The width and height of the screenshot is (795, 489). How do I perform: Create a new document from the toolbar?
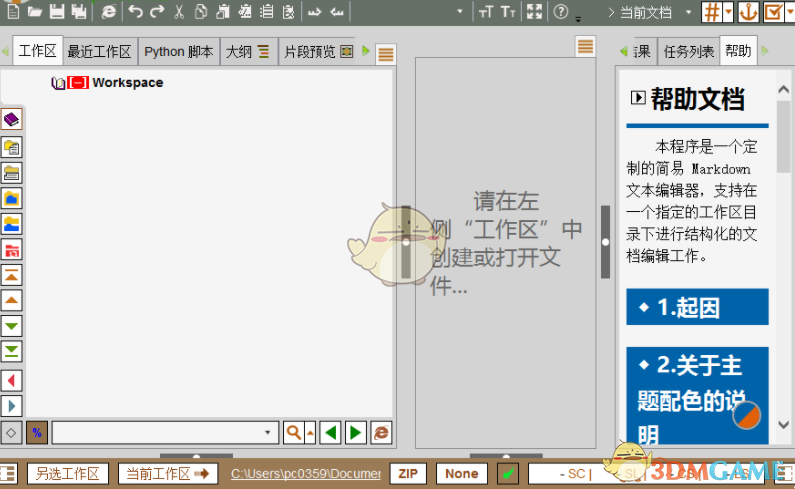click(13, 11)
